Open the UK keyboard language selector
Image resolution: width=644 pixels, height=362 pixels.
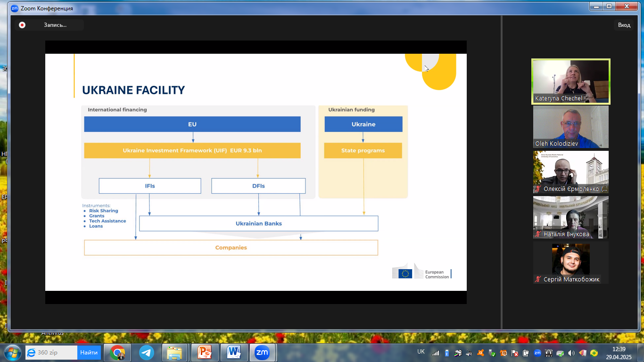point(421,352)
